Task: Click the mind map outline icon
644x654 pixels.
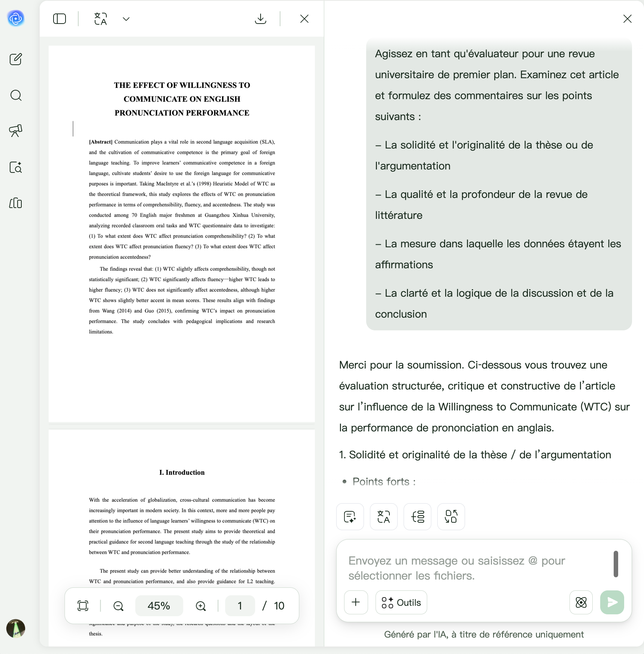Action: (x=417, y=517)
